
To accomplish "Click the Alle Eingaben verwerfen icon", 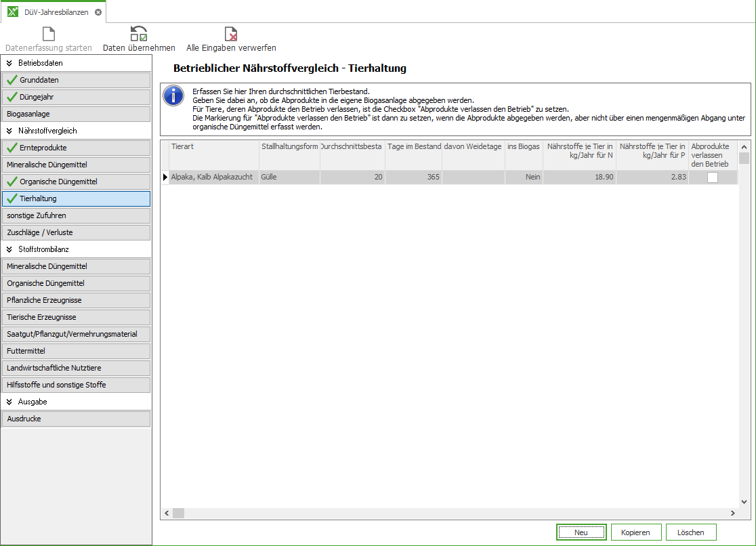I will click(x=231, y=34).
